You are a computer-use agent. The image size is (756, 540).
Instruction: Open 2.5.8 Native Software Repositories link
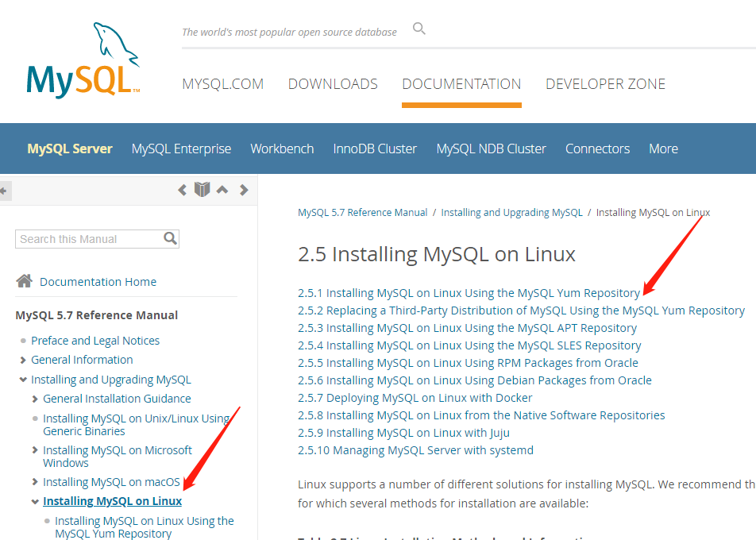(481, 415)
